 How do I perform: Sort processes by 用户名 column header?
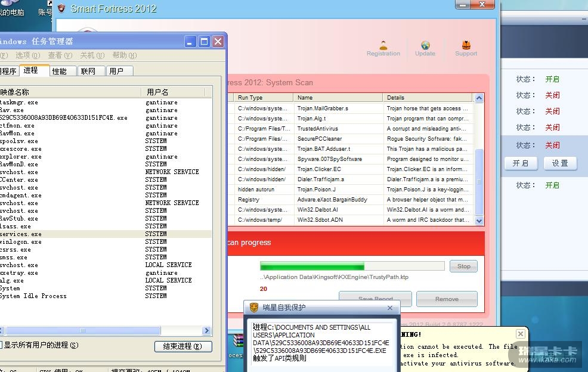pos(174,92)
